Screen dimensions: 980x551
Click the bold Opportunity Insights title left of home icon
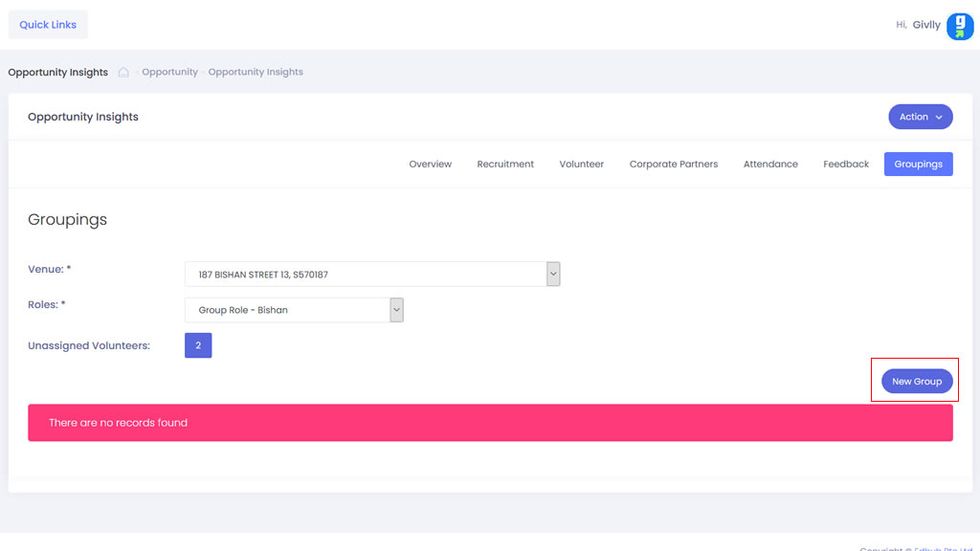pyautogui.click(x=58, y=72)
